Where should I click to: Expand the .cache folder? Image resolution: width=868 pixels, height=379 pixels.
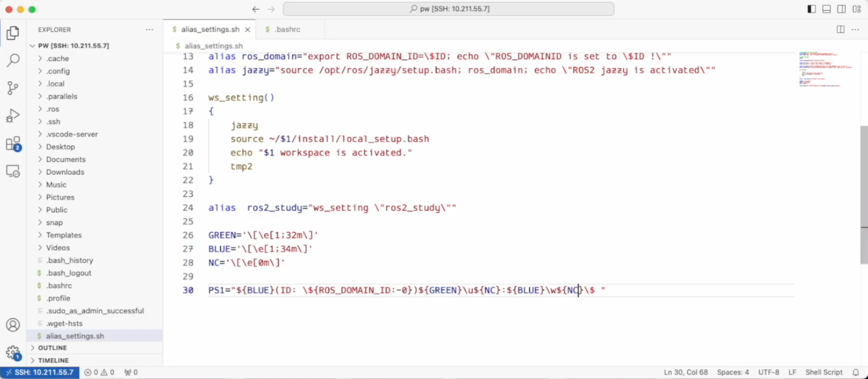click(95, 58)
